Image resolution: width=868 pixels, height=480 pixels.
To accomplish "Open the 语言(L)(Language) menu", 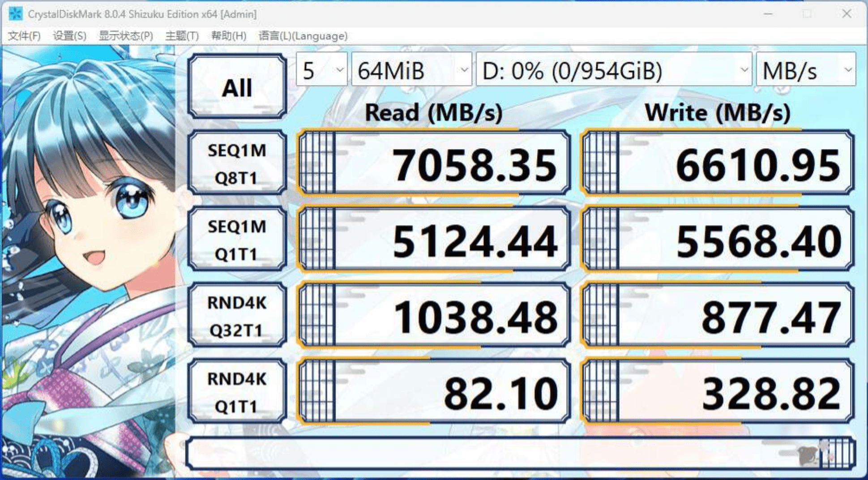I will tap(303, 36).
